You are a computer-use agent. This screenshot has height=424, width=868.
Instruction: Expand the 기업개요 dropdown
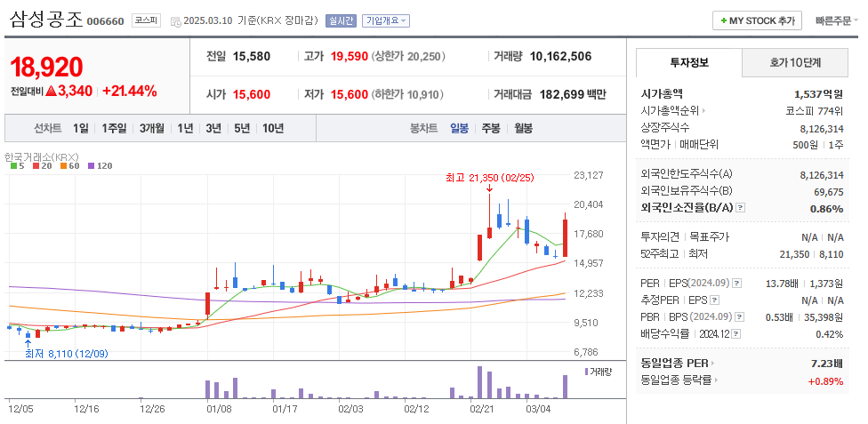click(386, 21)
